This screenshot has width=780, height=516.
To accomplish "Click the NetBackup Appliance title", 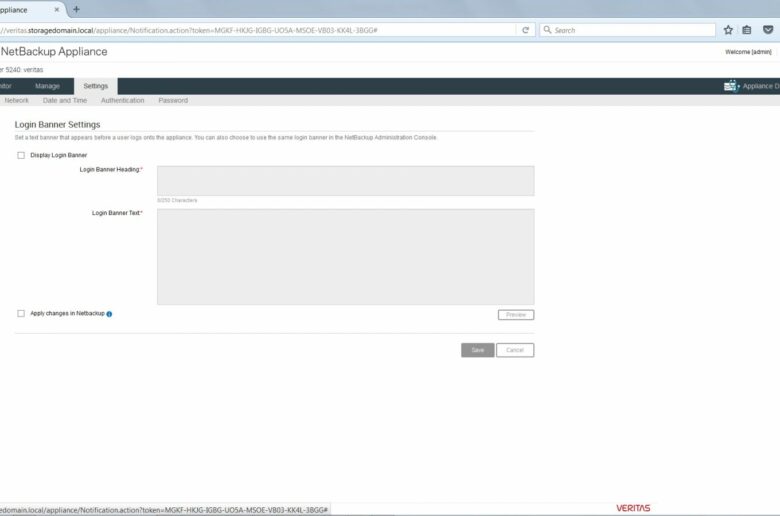I will point(54,52).
